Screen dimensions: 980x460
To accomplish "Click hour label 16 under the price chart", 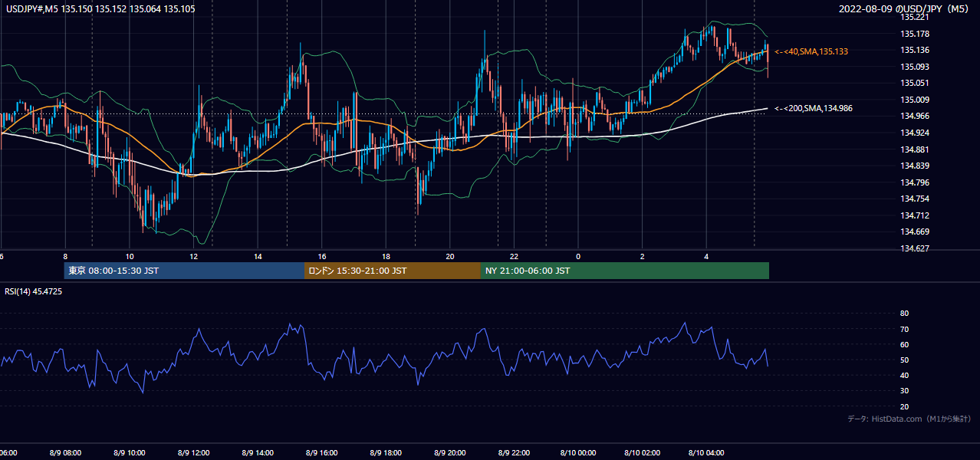I will pyautogui.click(x=322, y=256).
